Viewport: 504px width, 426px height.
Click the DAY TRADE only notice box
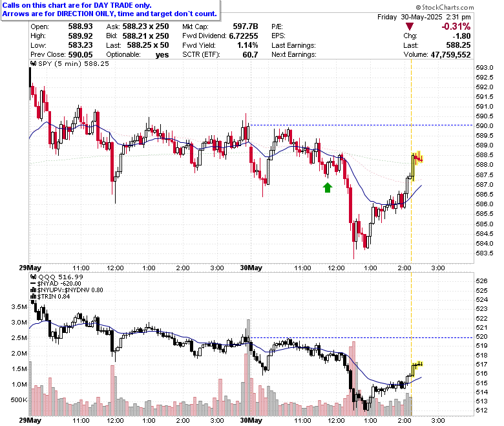pyautogui.click(x=110, y=10)
